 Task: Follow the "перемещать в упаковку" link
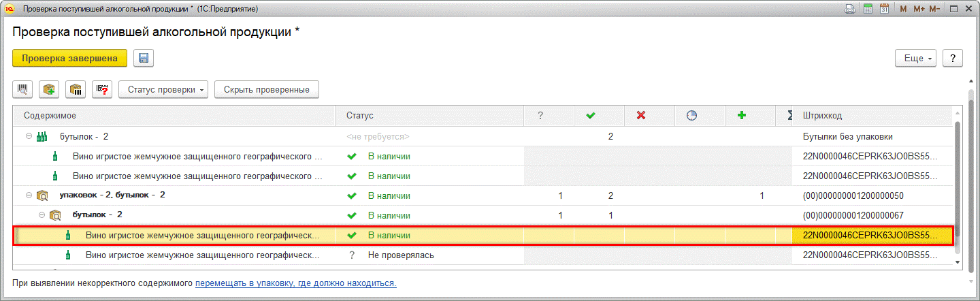click(x=295, y=283)
